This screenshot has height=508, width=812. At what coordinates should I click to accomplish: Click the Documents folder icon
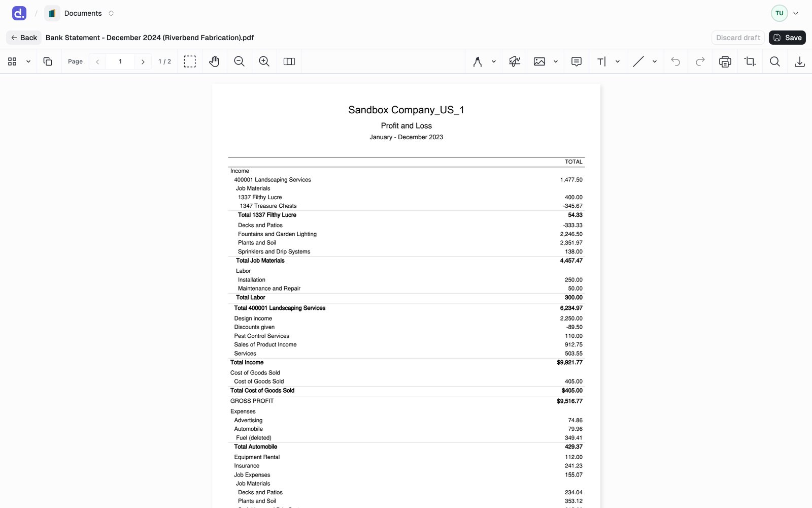click(x=52, y=13)
